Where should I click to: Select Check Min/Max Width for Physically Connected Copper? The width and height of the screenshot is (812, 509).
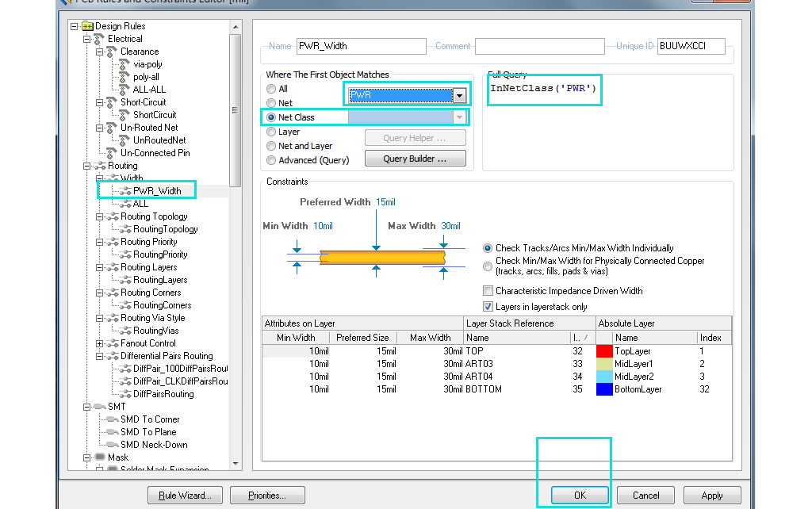pyautogui.click(x=488, y=266)
